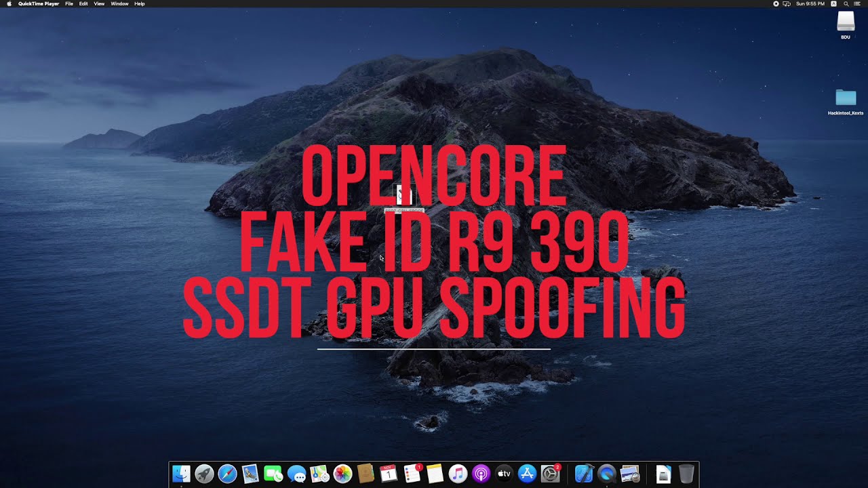Open QuickTime Player application menu
Screen dimensions: 868x488
pos(39,3)
